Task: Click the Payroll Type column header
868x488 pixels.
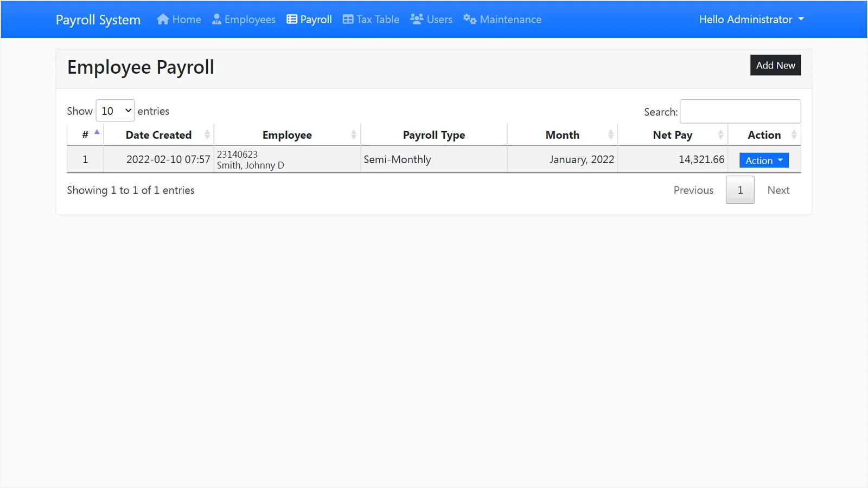Action: pyautogui.click(x=434, y=135)
